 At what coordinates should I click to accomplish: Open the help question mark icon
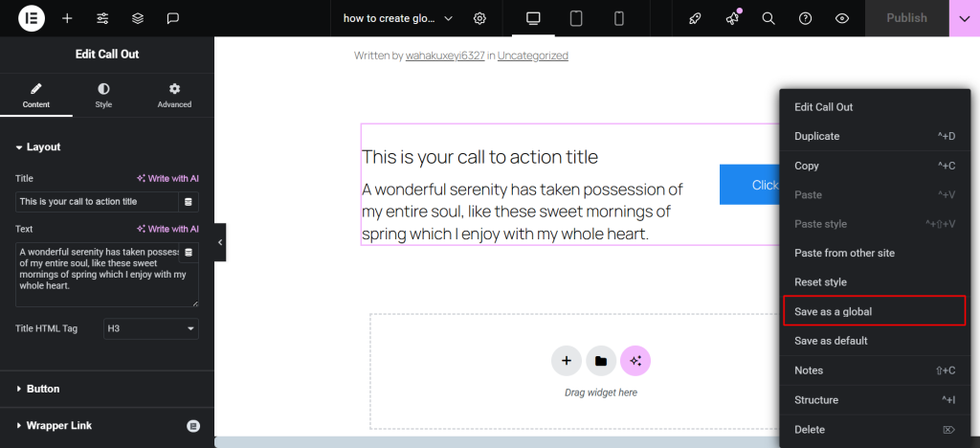tap(805, 18)
